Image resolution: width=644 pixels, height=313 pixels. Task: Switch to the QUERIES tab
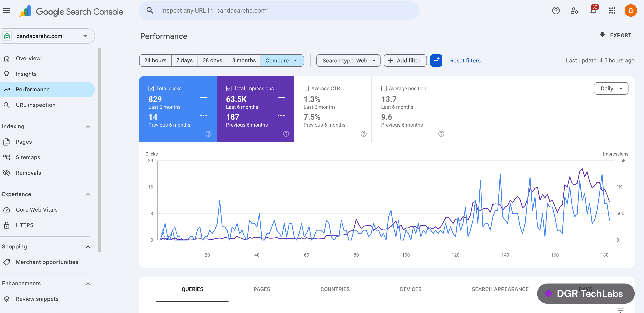click(192, 289)
